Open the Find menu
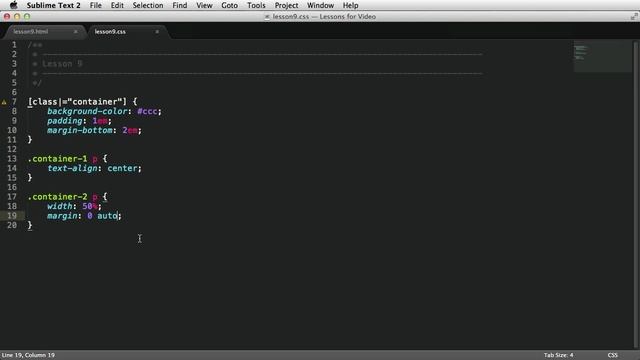 (x=180, y=5)
